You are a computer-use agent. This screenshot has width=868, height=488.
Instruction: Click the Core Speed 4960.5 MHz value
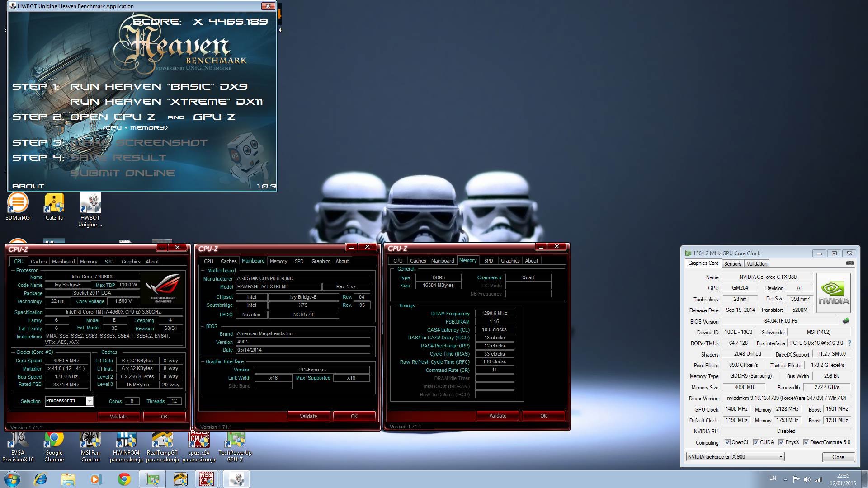point(66,361)
